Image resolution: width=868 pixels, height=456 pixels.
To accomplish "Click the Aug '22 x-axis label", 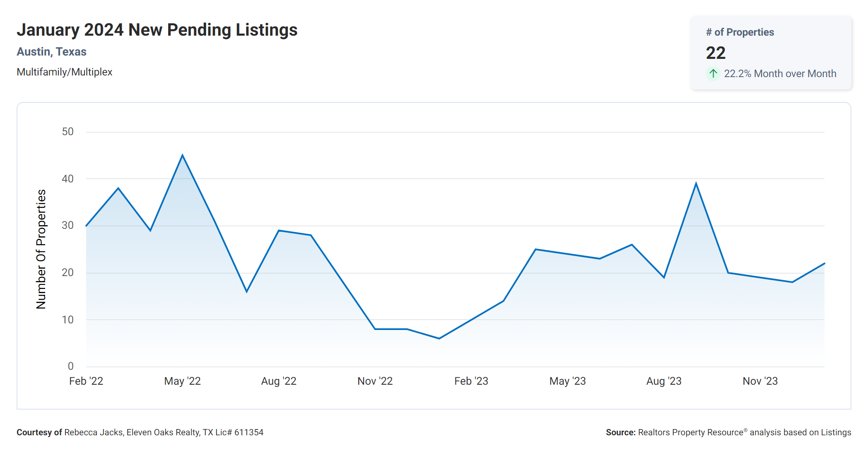I will (x=279, y=381).
